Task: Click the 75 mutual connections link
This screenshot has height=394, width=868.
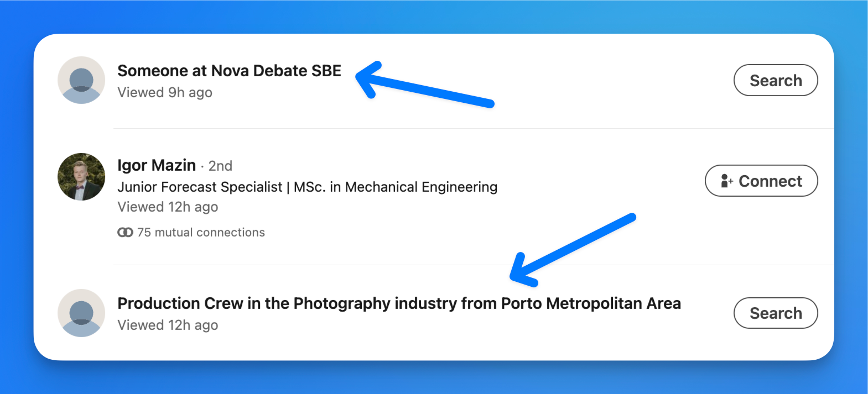Action: pos(201,232)
